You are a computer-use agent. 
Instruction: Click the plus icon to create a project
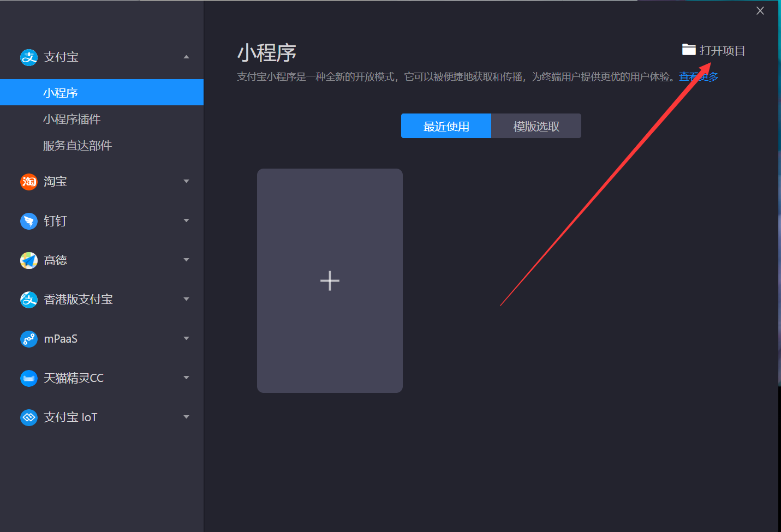[330, 281]
